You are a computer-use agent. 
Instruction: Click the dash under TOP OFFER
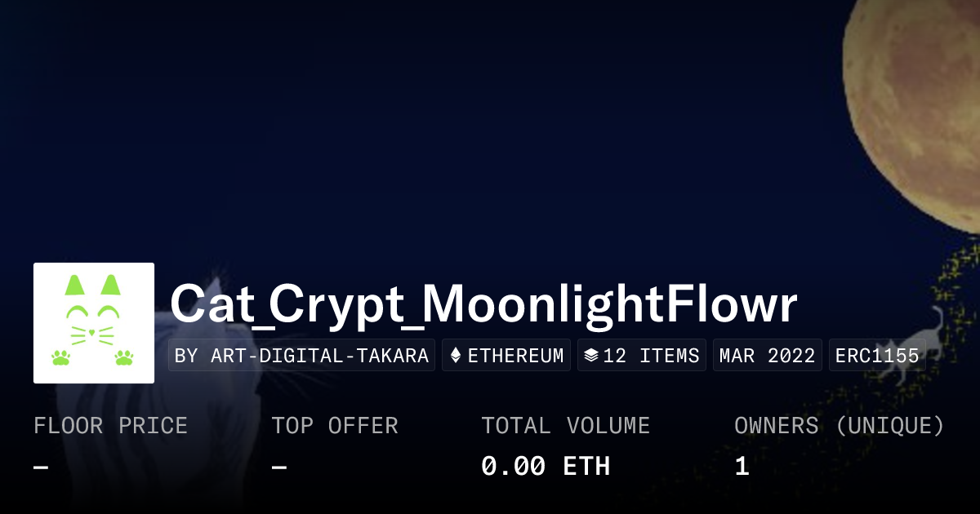pos(278,467)
